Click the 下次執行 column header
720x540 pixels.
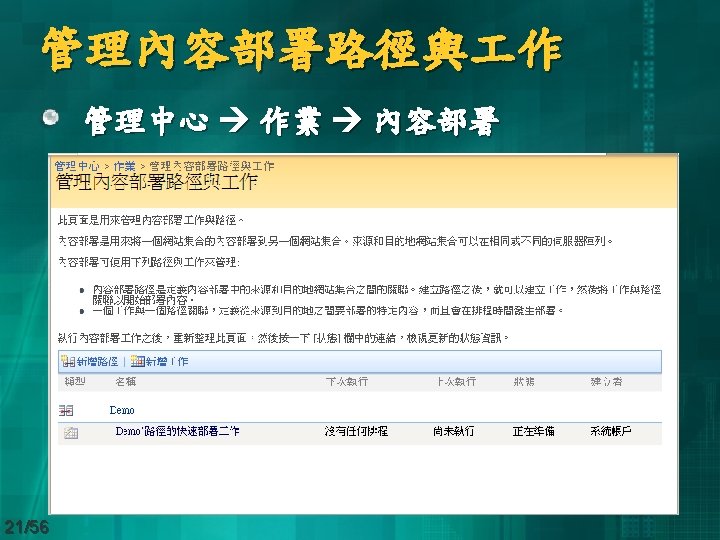tap(347, 382)
